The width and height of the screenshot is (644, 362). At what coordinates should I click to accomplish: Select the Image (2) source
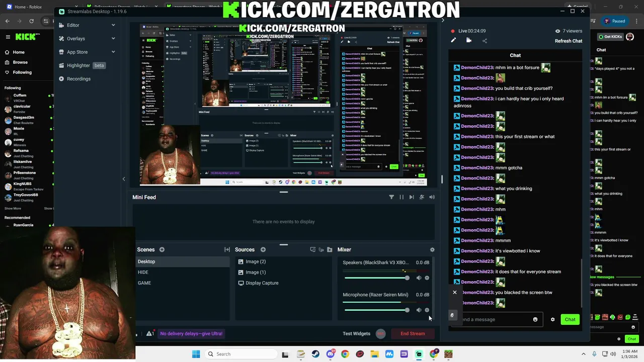tap(284, 261)
